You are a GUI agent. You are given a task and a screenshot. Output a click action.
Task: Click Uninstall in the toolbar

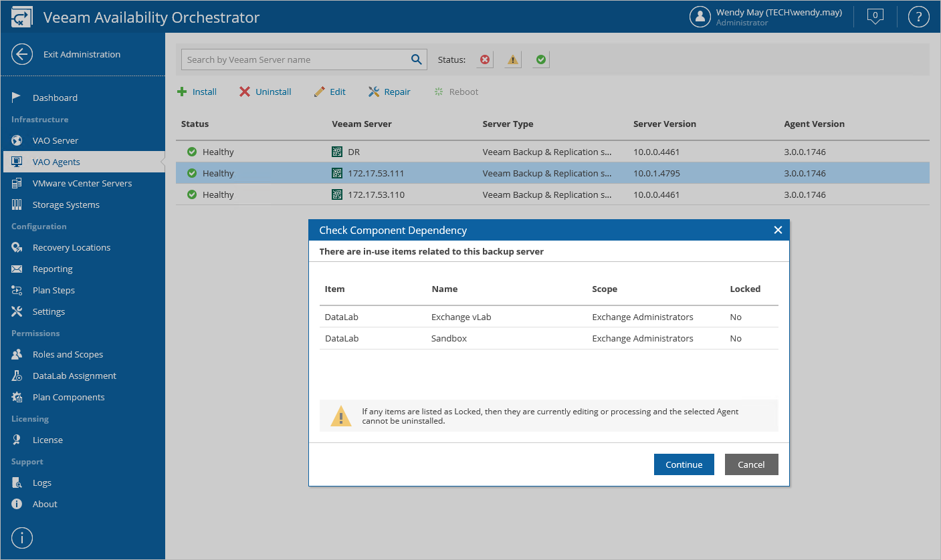pos(266,92)
